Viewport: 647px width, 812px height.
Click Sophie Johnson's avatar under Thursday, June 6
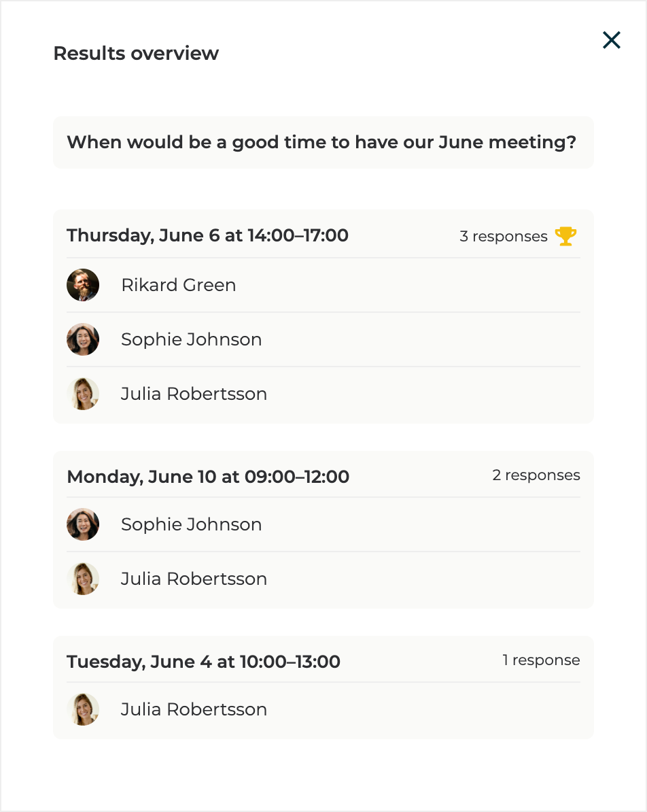(83, 339)
